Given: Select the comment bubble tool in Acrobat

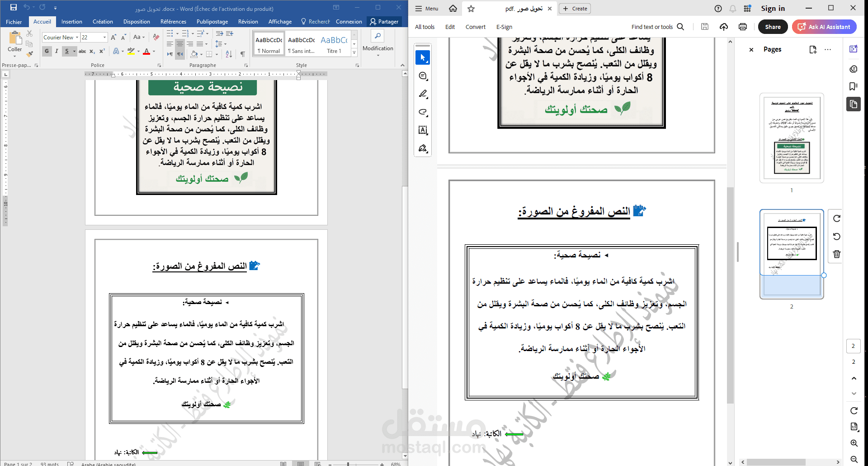Looking at the screenshot, I should coord(423,76).
